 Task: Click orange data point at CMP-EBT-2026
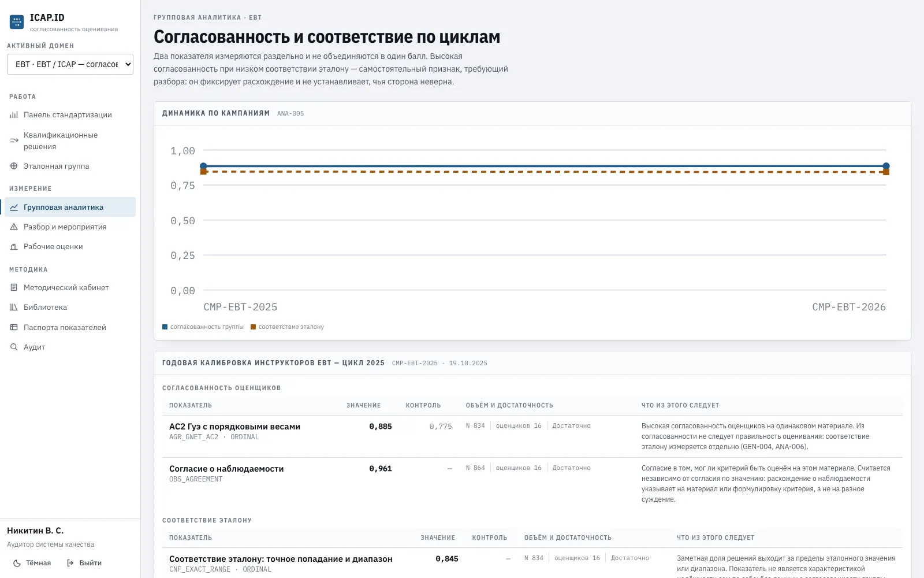(886, 172)
